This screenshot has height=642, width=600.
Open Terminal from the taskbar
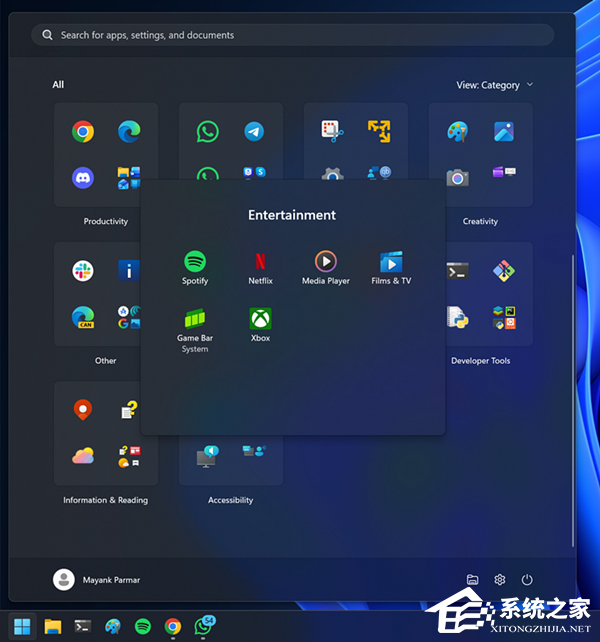point(82,626)
